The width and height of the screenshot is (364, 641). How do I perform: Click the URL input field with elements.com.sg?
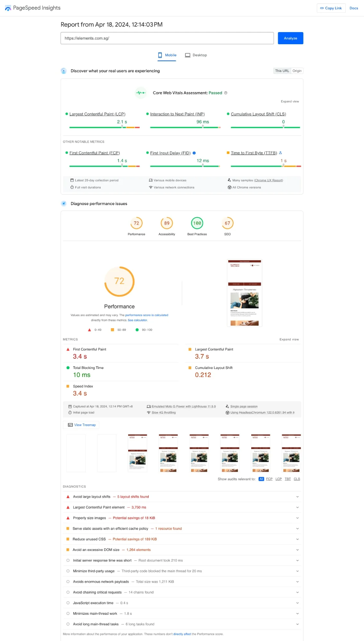(x=167, y=38)
